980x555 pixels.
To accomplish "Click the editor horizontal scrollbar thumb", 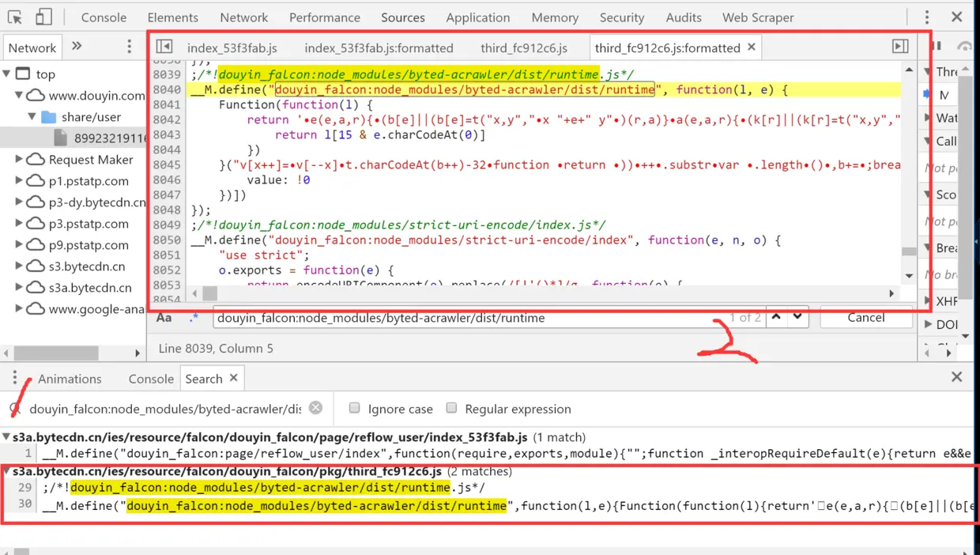I will pyautogui.click(x=209, y=293).
